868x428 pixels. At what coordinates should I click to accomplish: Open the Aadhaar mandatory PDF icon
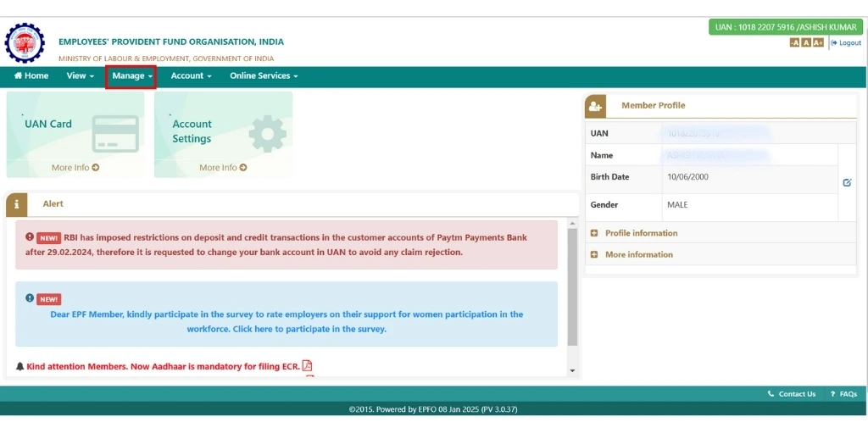tap(307, 365)
